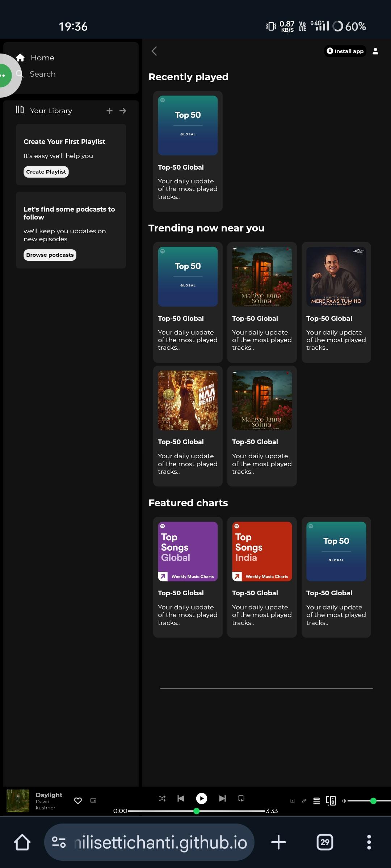Go back using the chevron arrow
This screenshot has height=868, width=391.
point(154,51)
